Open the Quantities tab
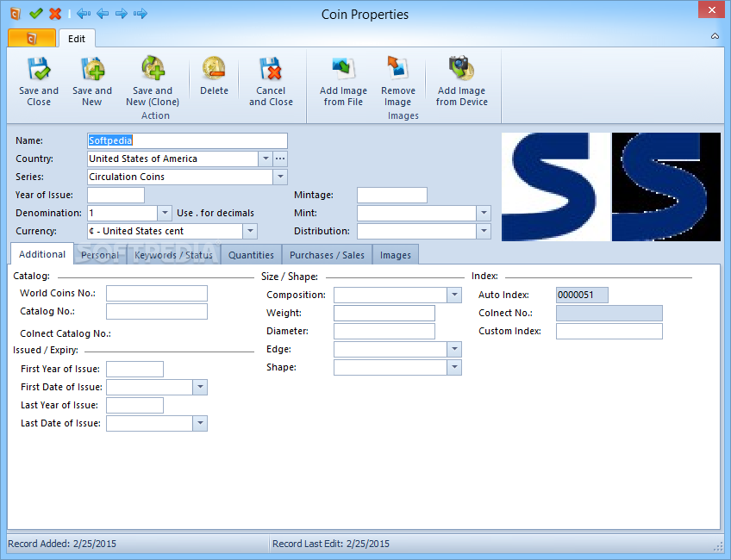This screenshot has height=560, width=731. (251, 255)
